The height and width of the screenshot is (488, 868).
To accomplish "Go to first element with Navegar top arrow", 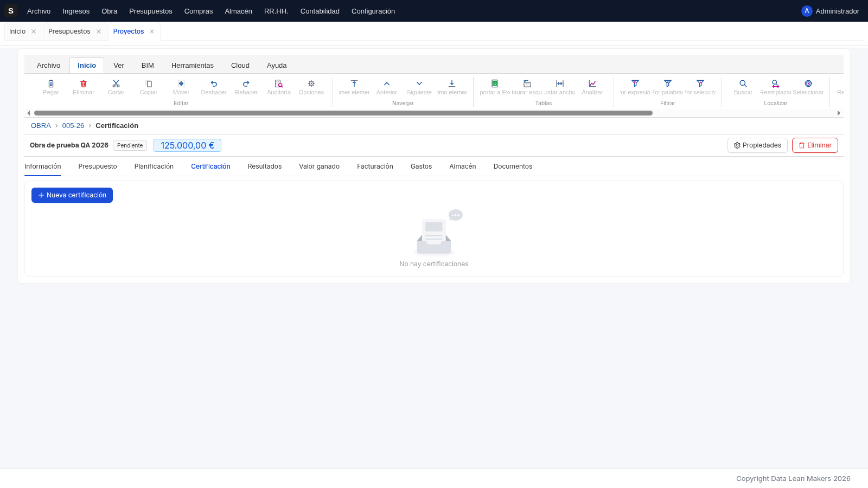I will (x=354, y=84).
